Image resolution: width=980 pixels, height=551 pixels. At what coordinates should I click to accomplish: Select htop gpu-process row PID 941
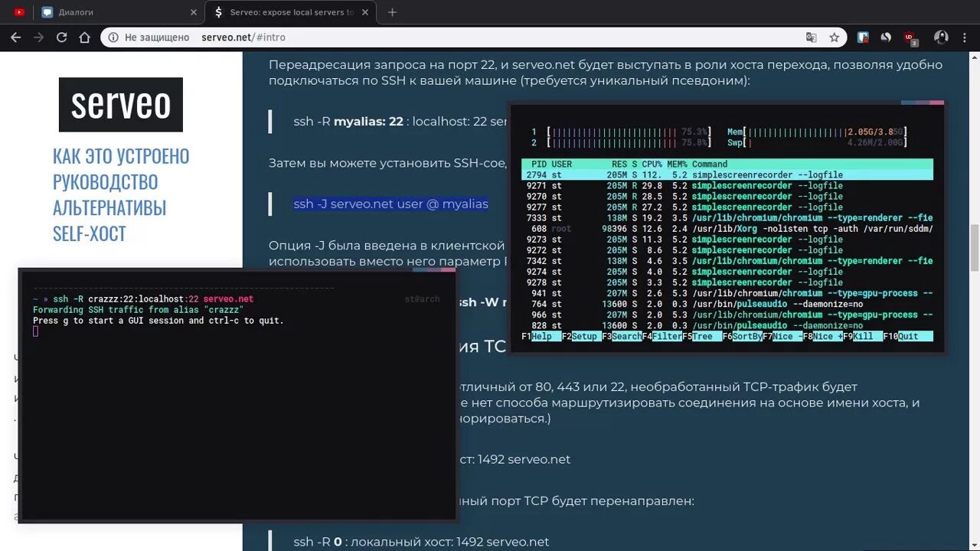[x=727, y=293]
